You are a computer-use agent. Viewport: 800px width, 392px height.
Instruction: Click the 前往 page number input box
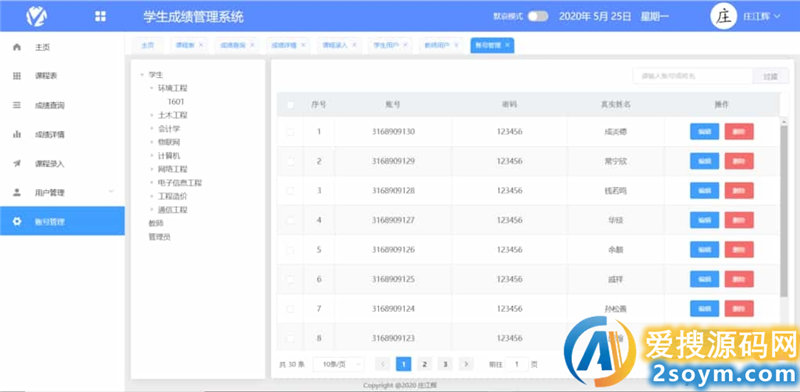pyautogui.click(x=517, y=364)
